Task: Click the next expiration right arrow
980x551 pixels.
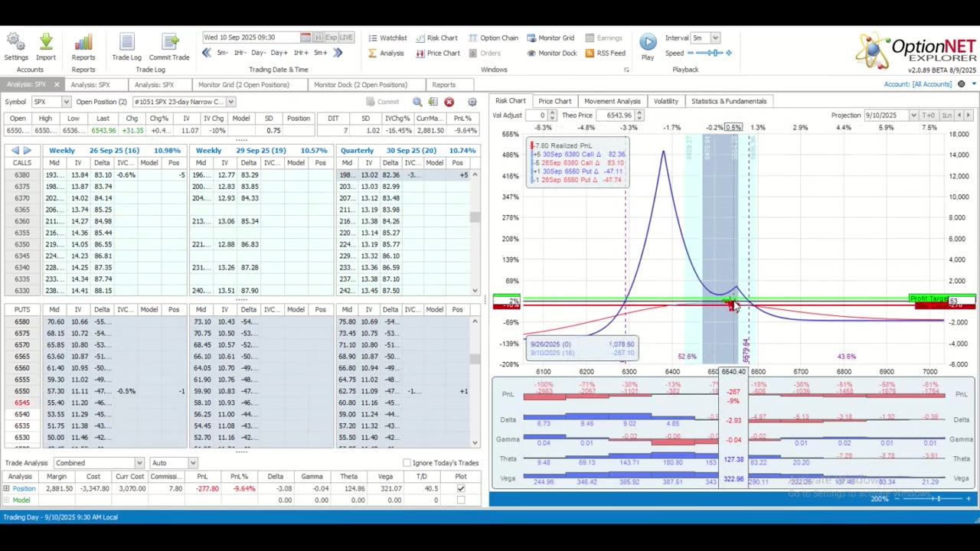Action: tap(28, 151)
